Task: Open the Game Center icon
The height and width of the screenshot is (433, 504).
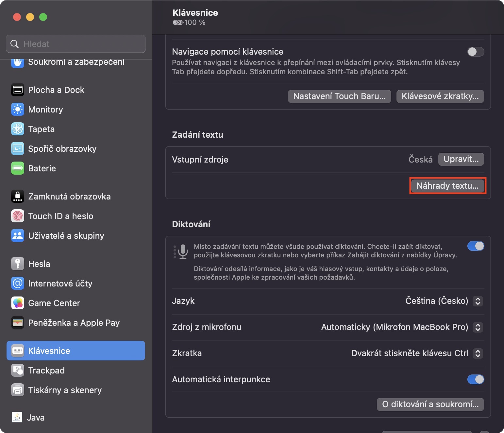Action: [x=18, y=303]
